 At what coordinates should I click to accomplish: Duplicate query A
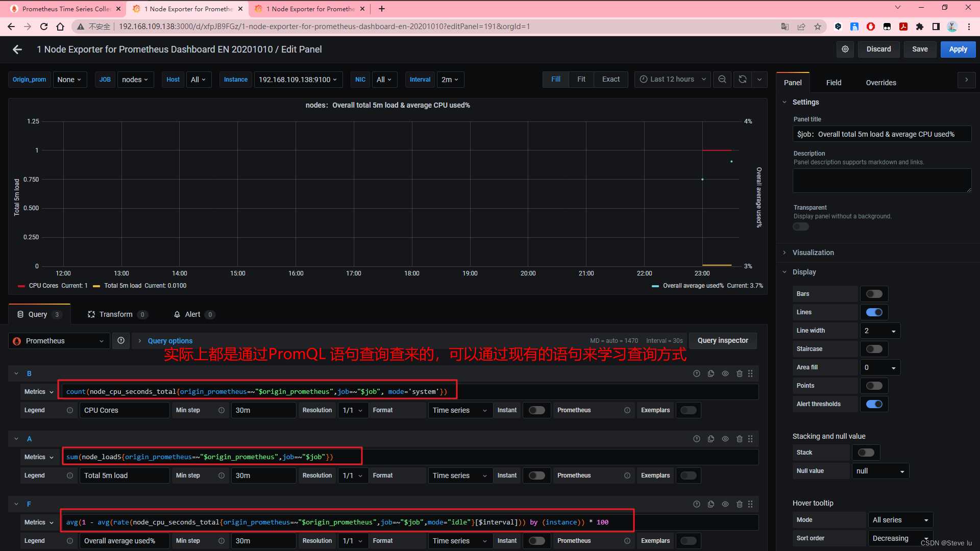coord(711,439)
